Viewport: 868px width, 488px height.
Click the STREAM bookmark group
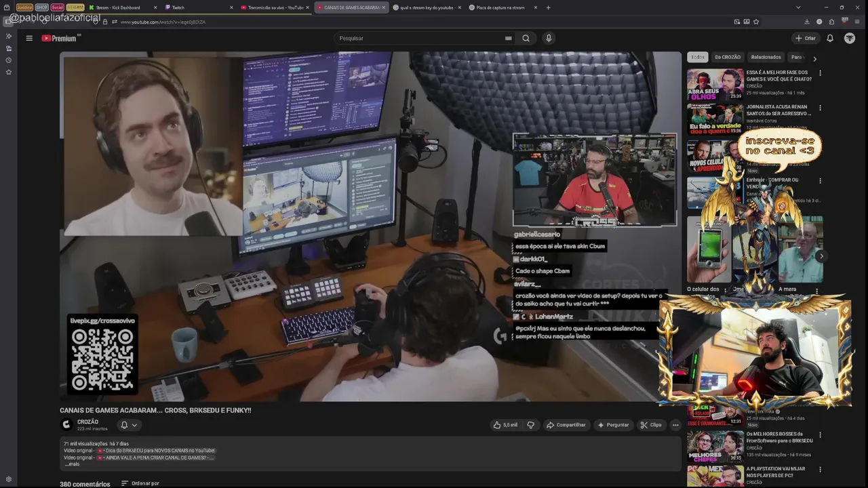click(75, 7)
